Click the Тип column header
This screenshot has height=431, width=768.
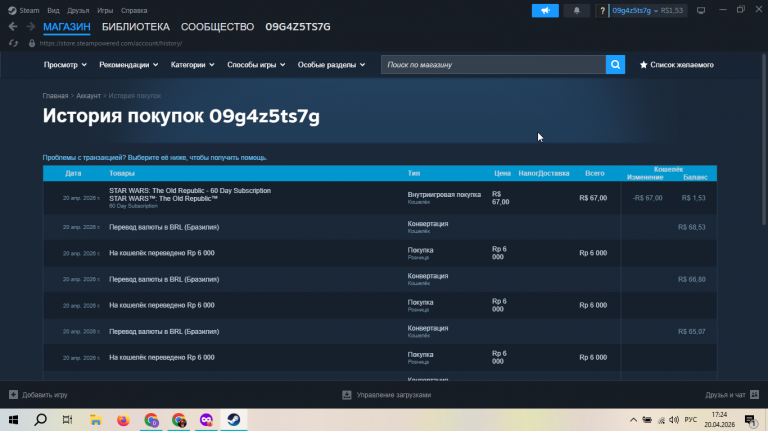pos(414,173)
